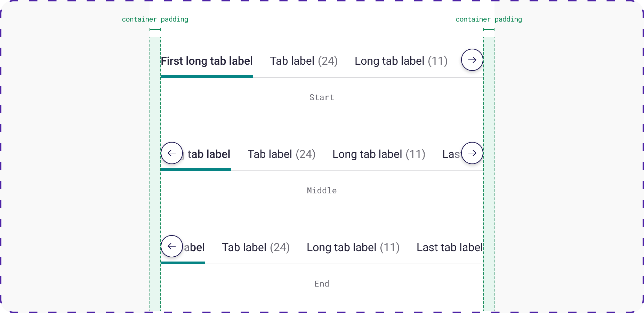Viewport: 644px width, 313px height.
Task: Click the left scroll arrow in the Middle example
Action: 172,153
